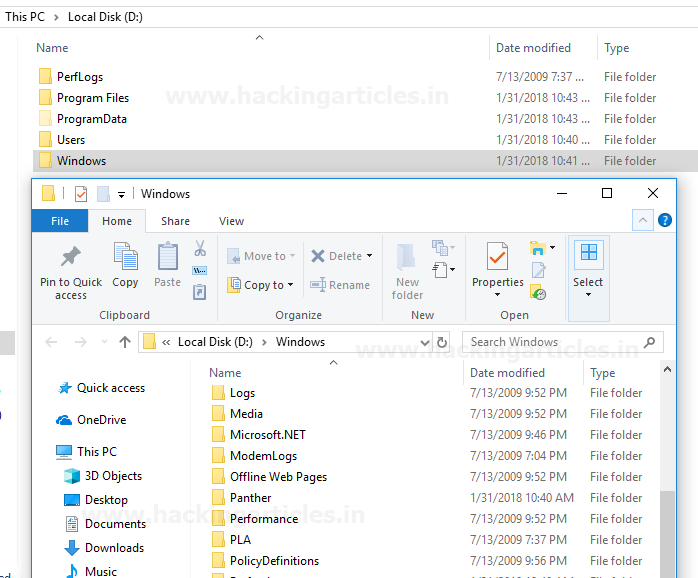Switch to the View tab
This screenshot has height=578, width=698.
click(231, 221)
